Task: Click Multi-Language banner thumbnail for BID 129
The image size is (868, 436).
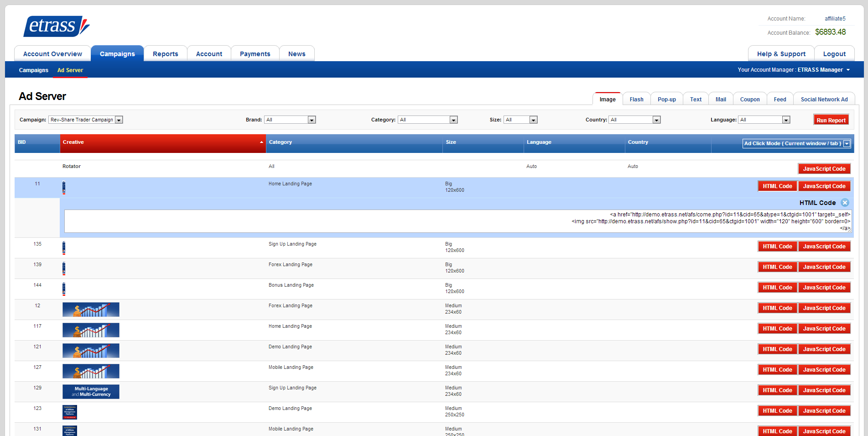Action: (91, 392)
